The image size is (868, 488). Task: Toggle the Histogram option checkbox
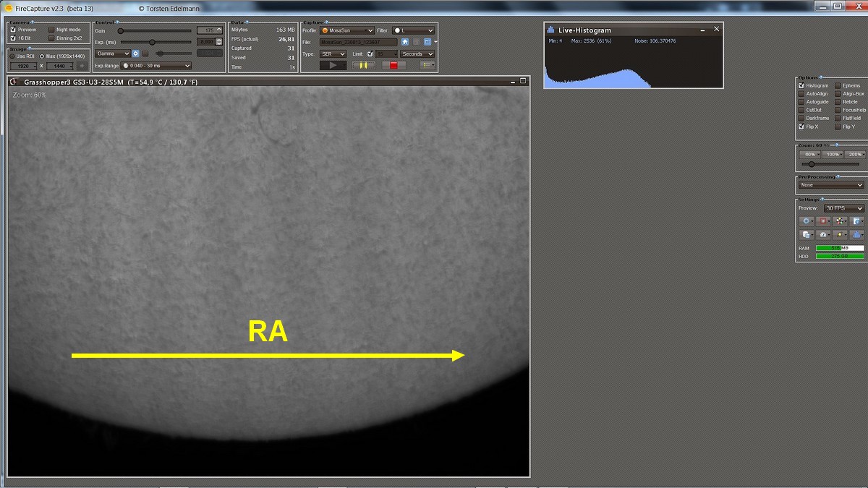click(801, 85)
